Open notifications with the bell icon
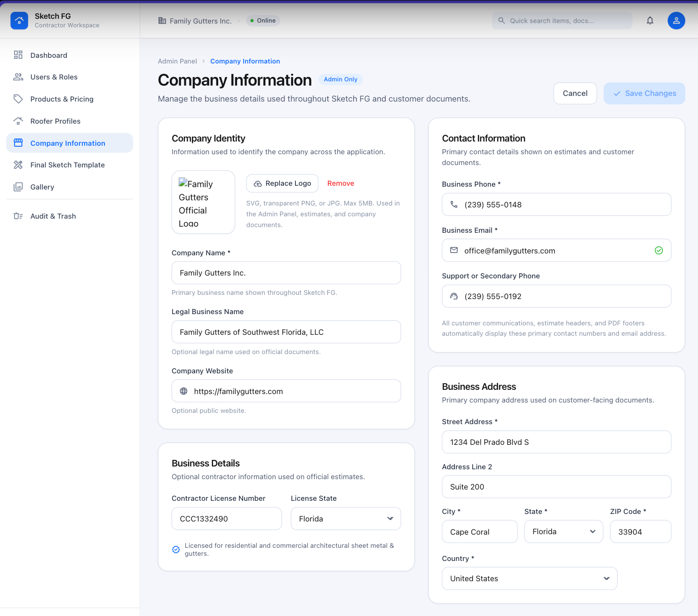 click(x=650, y=21)
